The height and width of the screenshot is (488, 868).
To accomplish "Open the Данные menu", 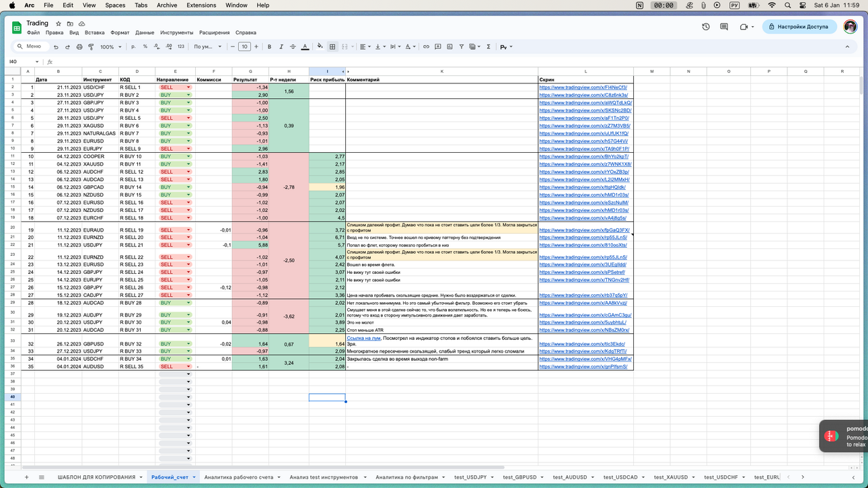I will 145,32.
